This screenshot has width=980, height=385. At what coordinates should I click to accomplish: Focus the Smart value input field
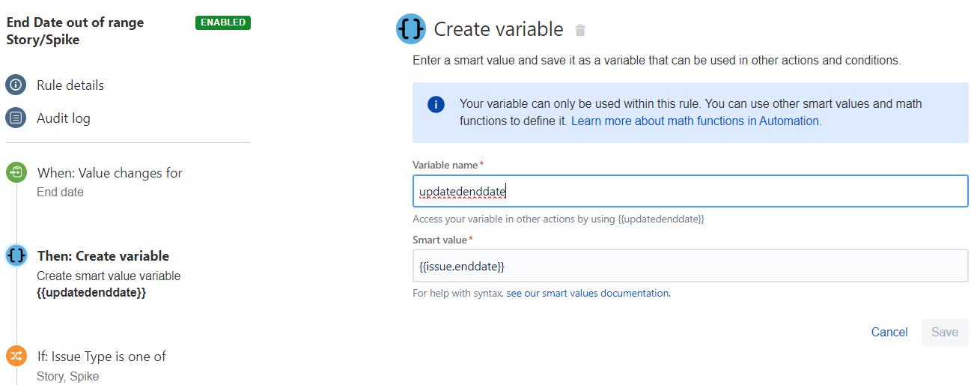click(x=690, y=266)
